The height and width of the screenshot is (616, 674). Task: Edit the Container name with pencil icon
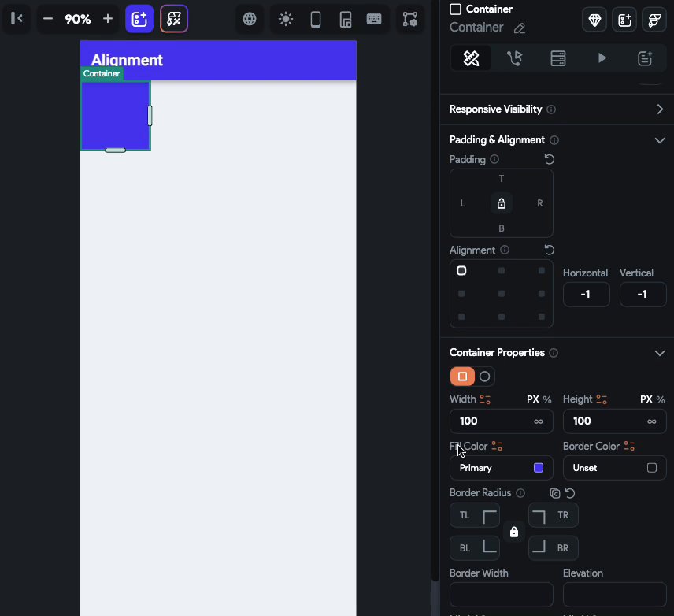pos(519,28)
